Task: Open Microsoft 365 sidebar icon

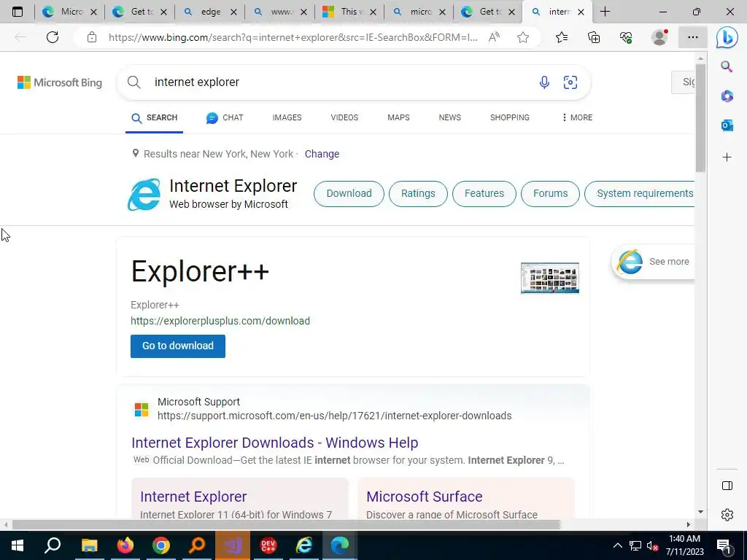Action: tap(727, 96)
